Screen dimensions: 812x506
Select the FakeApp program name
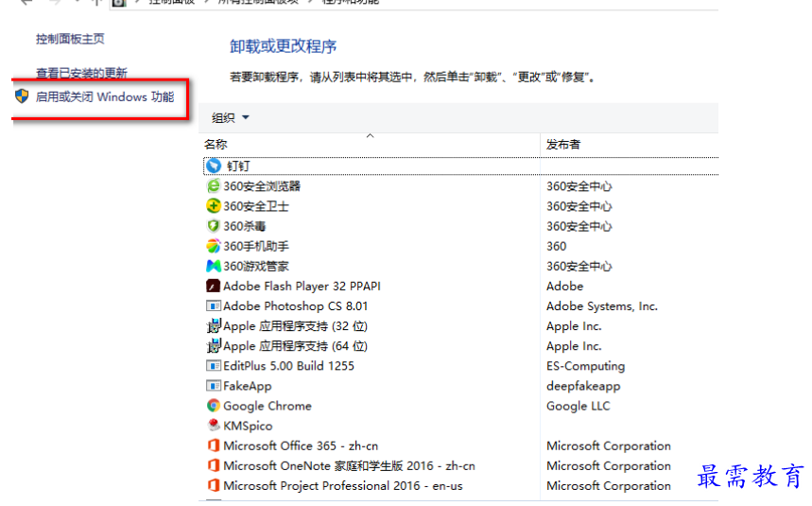click(248, 386)
